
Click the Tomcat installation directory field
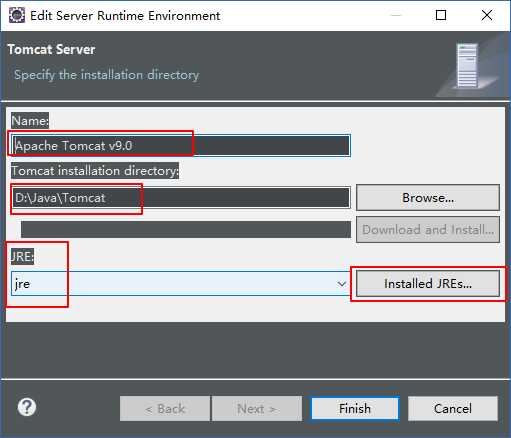click(180, 198)
